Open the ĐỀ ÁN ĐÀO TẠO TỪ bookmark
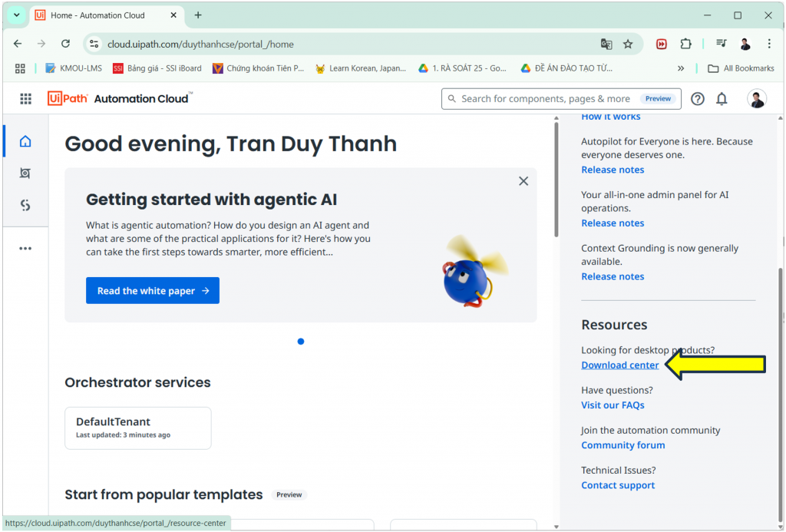 [566, 68]
